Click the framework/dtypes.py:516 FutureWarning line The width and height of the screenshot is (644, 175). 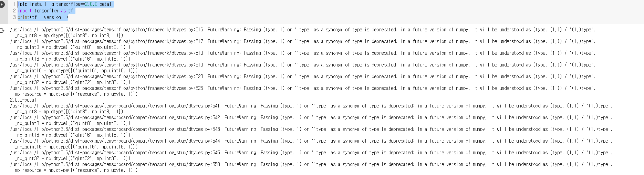click(x=303, y=30)
